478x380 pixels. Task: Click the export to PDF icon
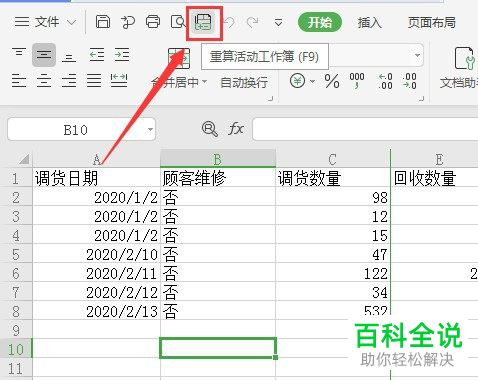(128, 22)
